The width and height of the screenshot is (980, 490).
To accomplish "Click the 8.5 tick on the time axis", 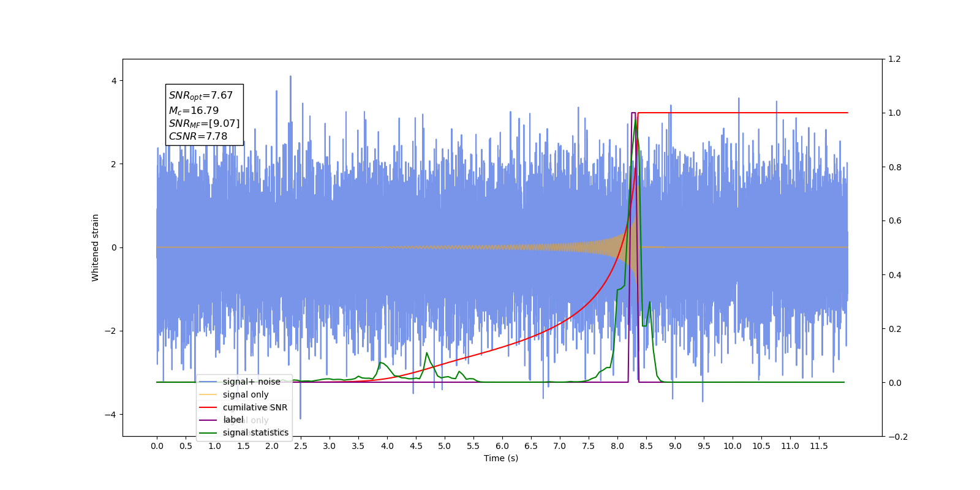I will 646,446.
